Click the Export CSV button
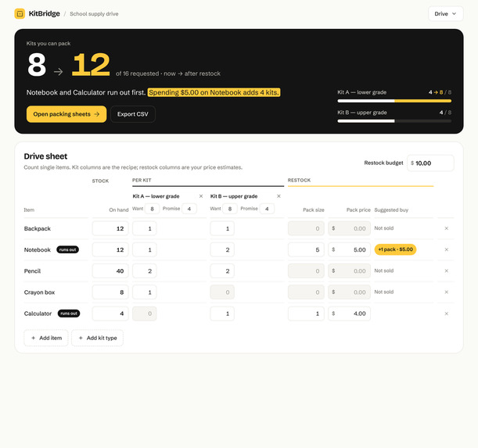 pyautogui.click(x=133, y=114)
